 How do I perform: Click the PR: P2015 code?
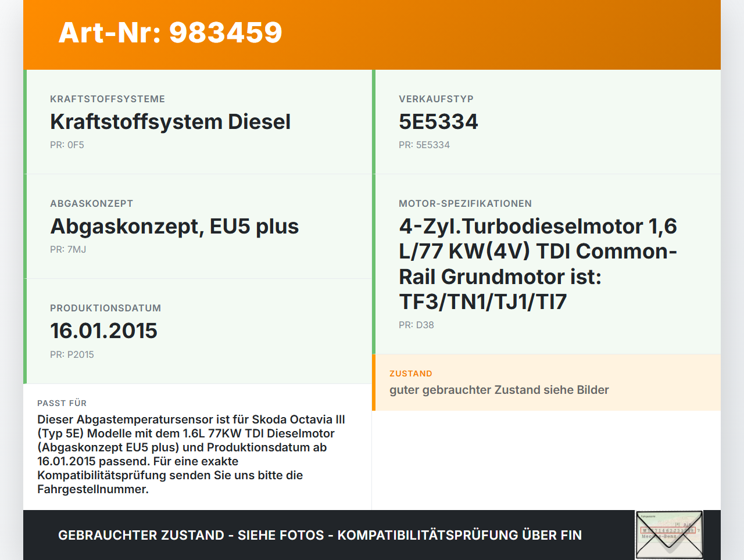[71, 354]
